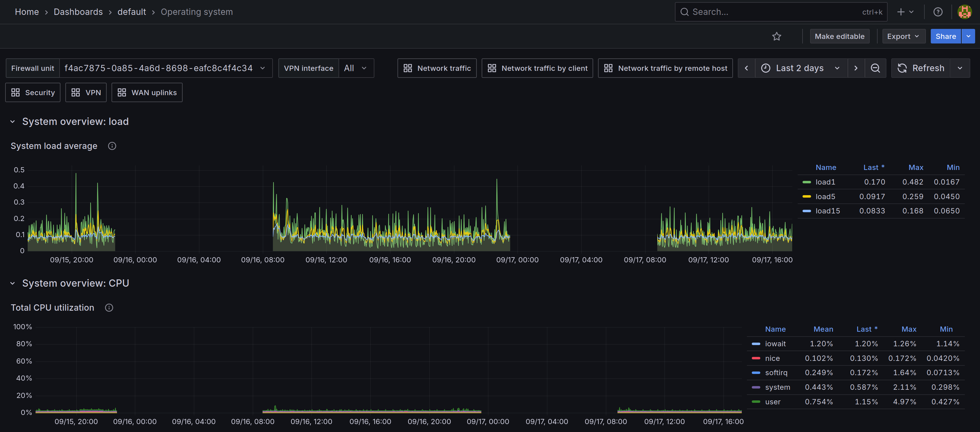
Task: Toggle iowait series visibility in legend
Action: (775, 344)
